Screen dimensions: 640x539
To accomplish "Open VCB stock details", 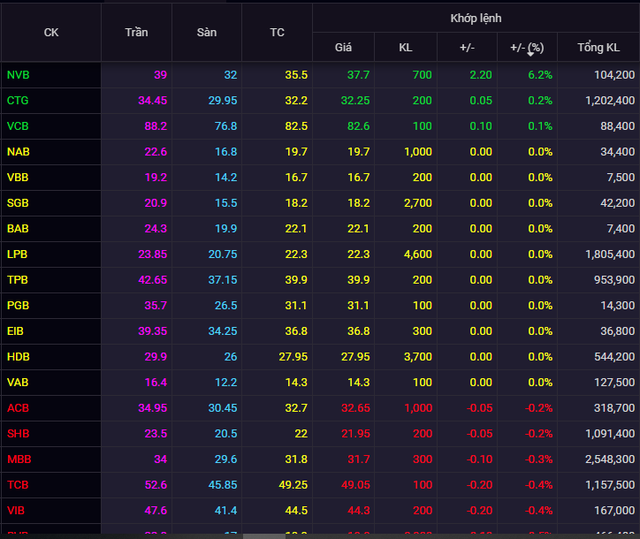I will [18, 126].
